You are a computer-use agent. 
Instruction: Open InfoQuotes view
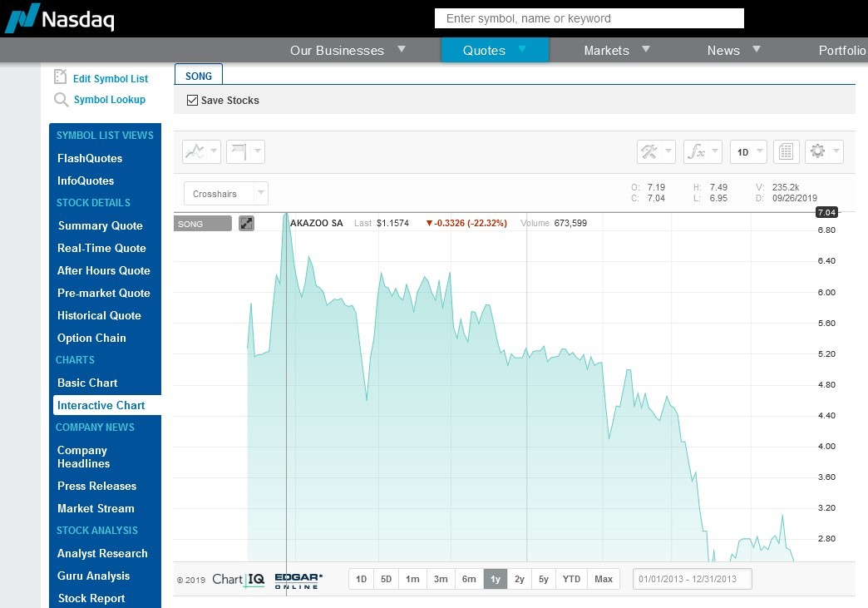click(x=86, y=181)
